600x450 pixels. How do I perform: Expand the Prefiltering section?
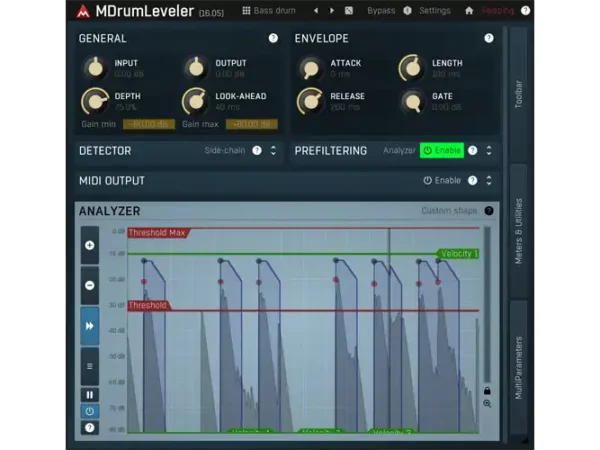489,150
